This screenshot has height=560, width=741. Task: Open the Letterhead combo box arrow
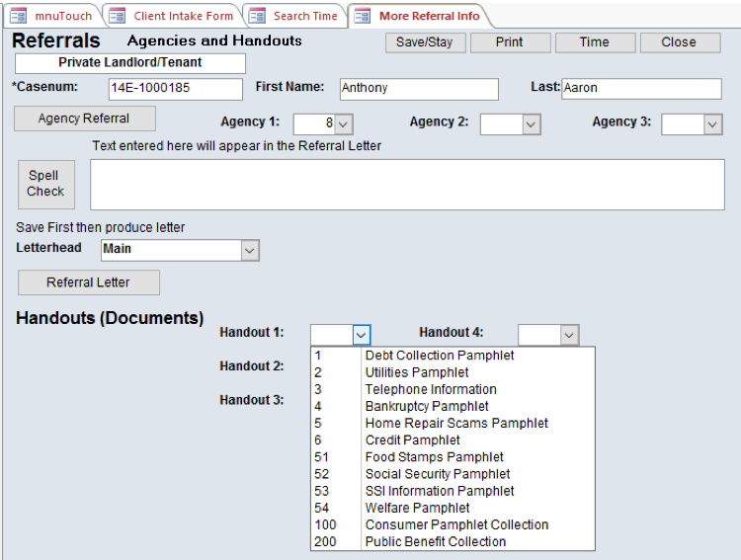249,251
